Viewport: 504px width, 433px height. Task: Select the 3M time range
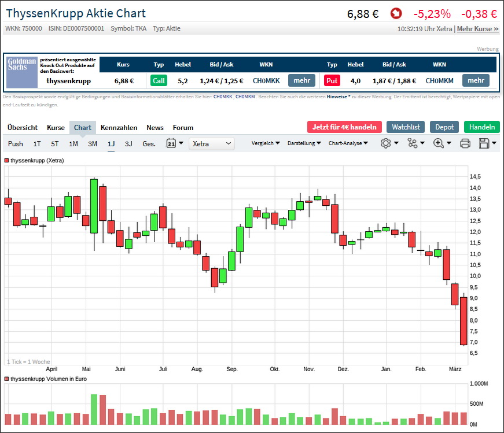[93, 143]
